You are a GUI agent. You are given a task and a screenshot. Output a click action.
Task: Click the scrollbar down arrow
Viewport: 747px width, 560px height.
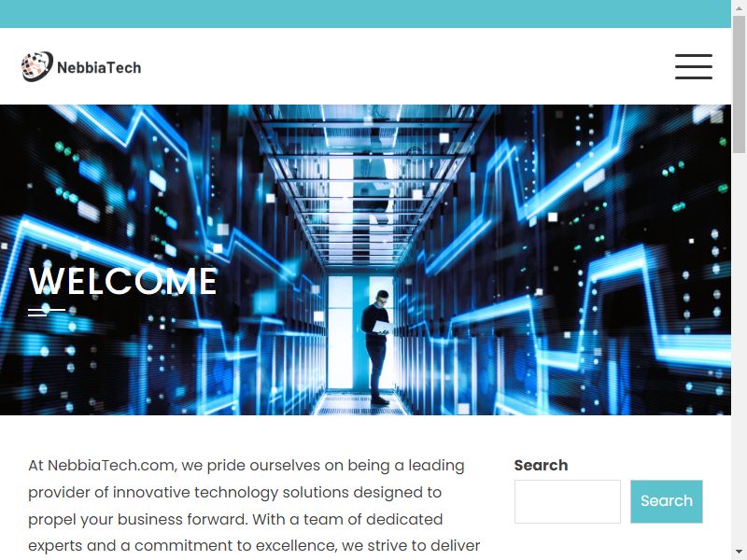click(739, 553)
